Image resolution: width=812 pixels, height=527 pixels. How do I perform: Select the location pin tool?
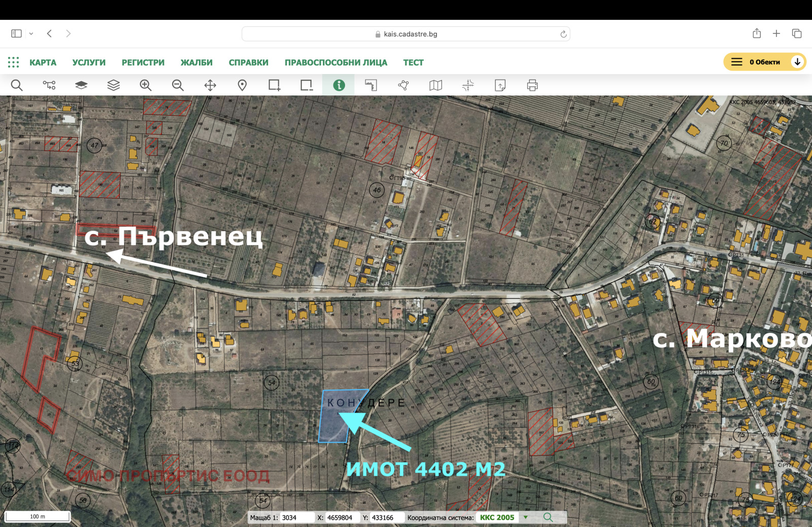(x=242, y=85)
